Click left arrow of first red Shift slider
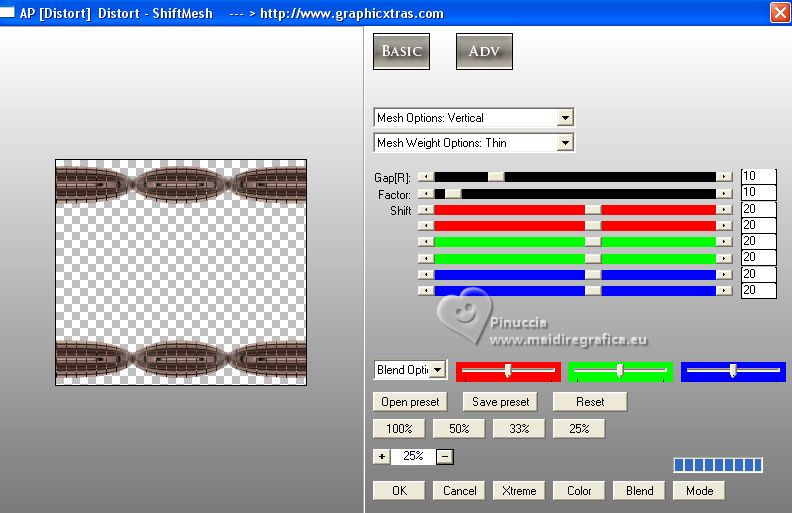 pos(426,210)
